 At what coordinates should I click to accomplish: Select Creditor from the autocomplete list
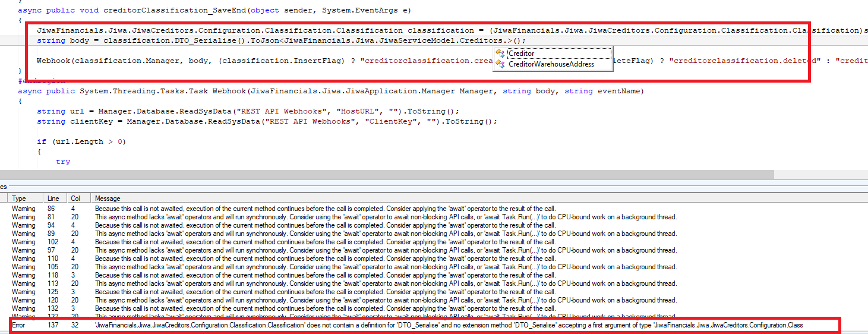[x=522, y=53]
